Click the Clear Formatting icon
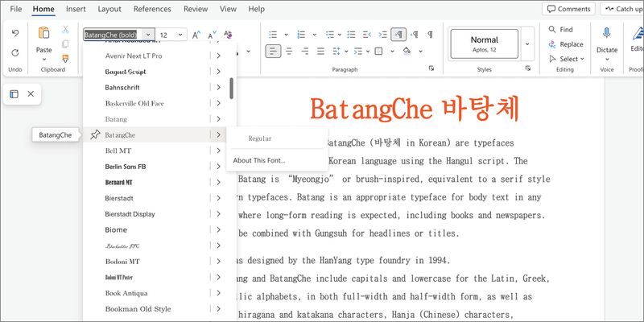This screenshot has height=322, width=644. tap(229, 35)
